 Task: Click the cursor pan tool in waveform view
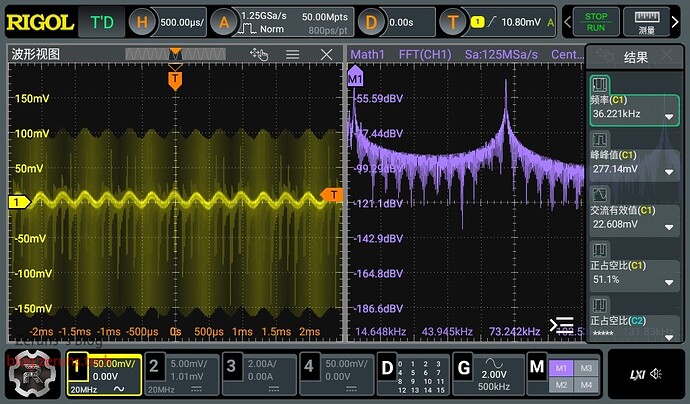(260, 55)
